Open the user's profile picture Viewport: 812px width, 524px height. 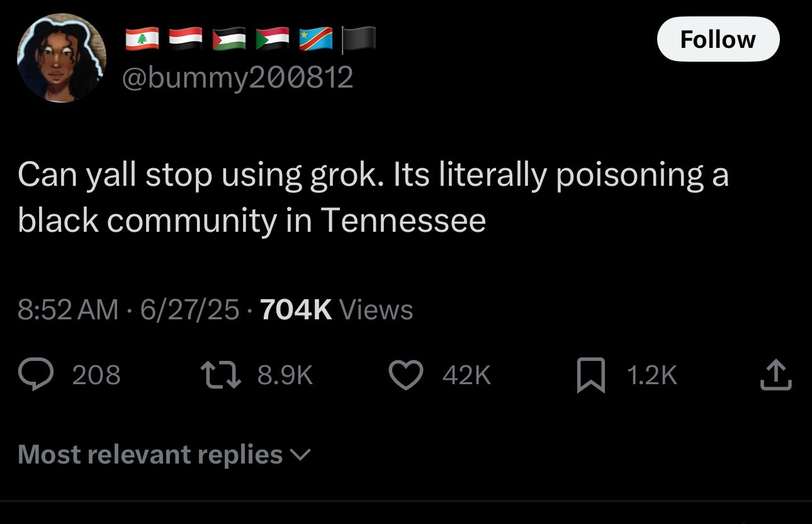pos(62,58)
